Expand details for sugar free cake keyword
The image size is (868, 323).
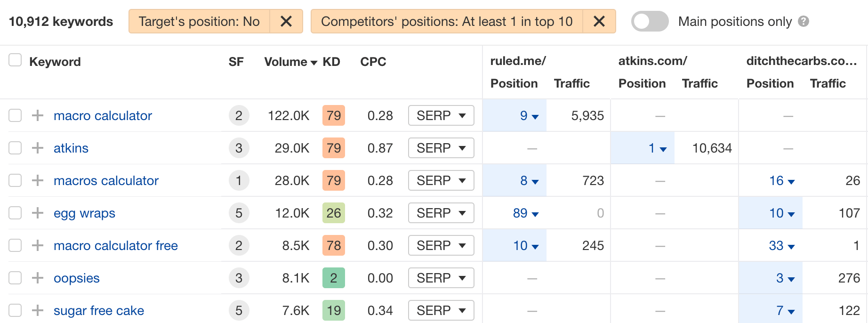click(x=37, y=310)
